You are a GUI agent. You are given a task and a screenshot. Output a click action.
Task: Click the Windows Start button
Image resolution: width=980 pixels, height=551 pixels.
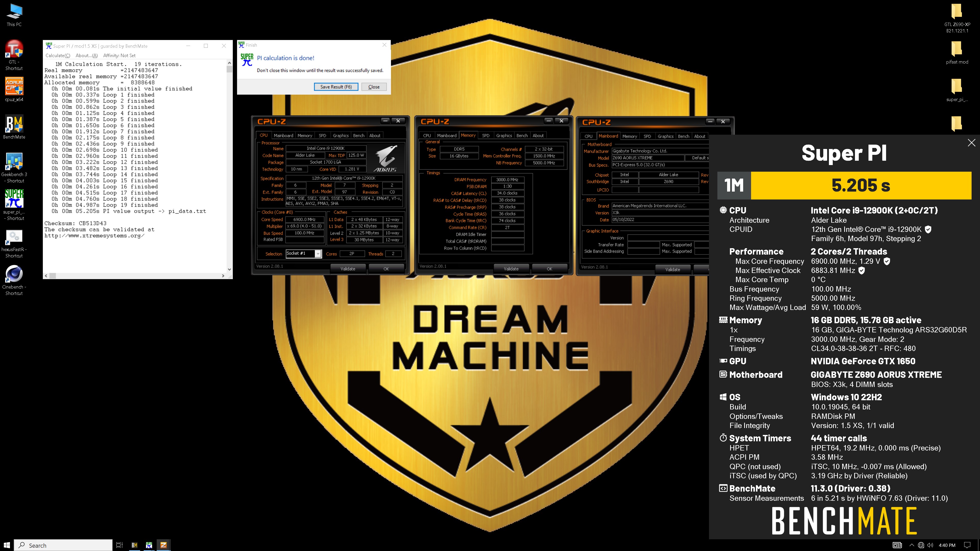[x=7, y=545]
